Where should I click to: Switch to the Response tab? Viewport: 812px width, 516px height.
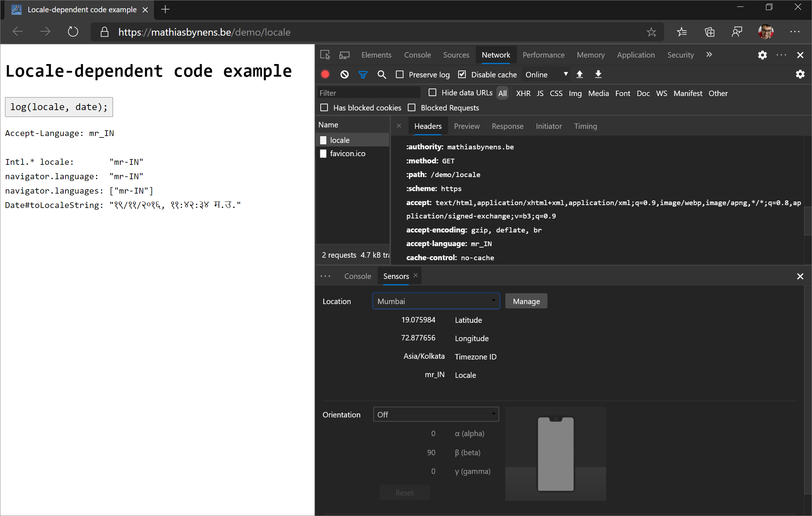pyautogui.click(x=507, y=126)
